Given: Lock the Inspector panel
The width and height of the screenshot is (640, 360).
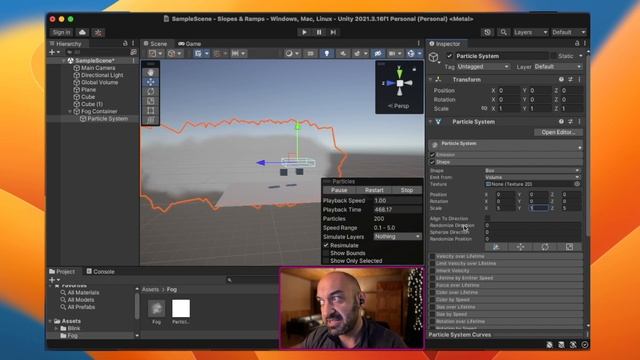Looking at the screenshot, I should point(577,43).
